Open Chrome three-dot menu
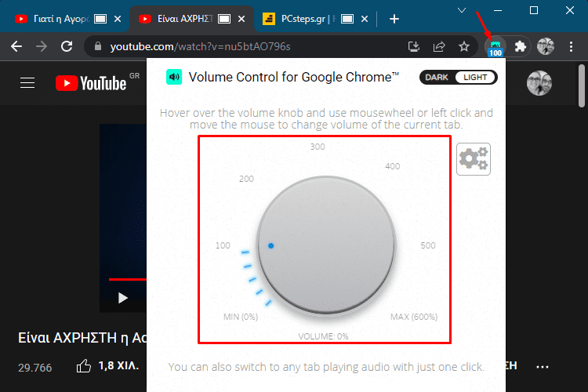588x392 pixels. click(x=571, y=46)
